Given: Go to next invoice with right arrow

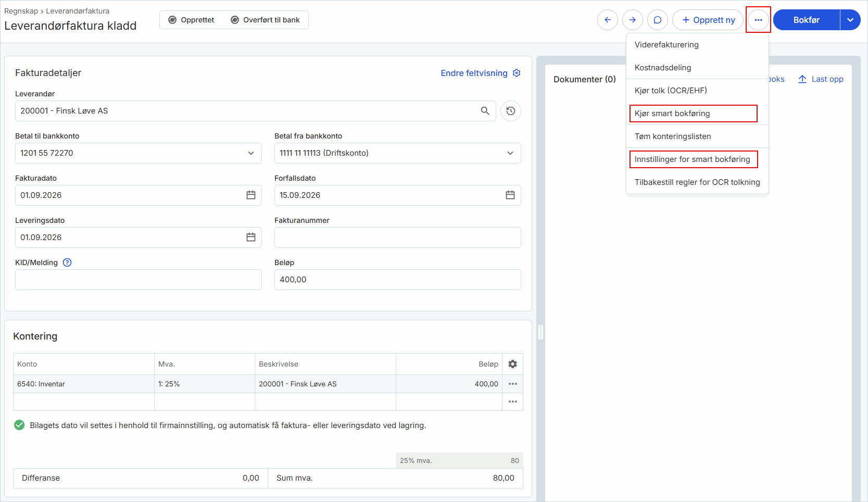Looking at the screenshot, I should click(x=632, y=20).
